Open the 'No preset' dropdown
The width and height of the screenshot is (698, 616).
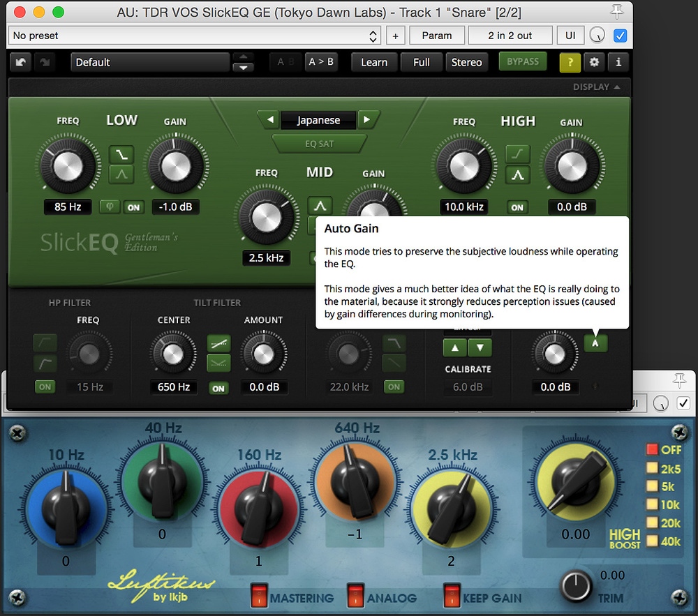(x=195, y=36)
